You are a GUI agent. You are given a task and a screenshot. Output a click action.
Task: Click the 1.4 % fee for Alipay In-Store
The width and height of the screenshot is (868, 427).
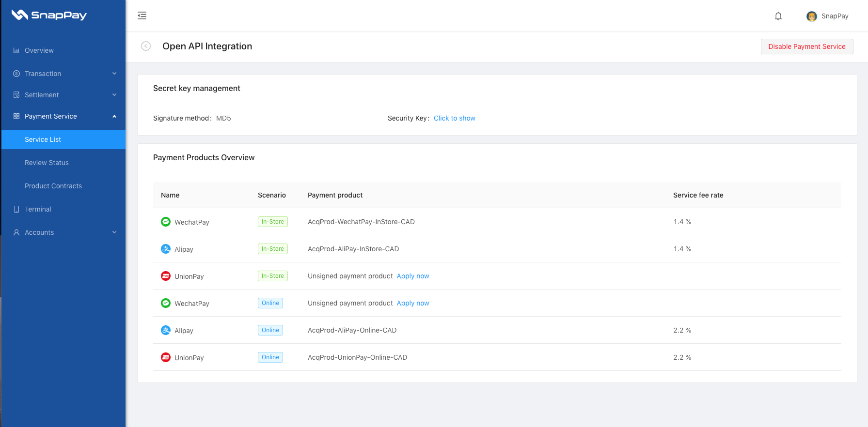click(x=682, y=249)
